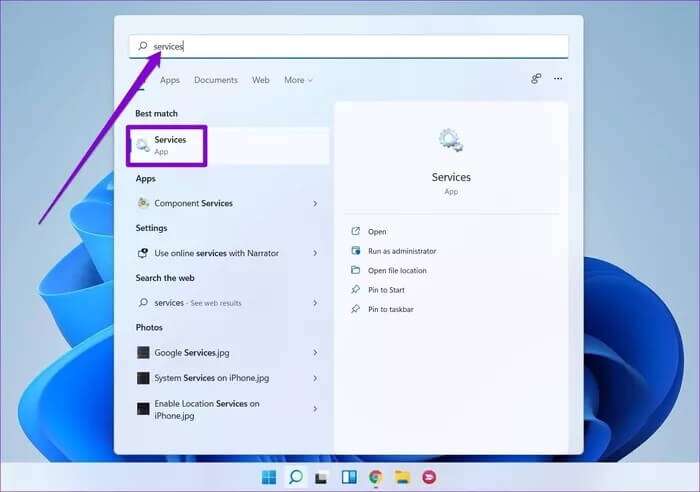The image size is (700, 492).
Task: Open Task View on the taskbar
Action: pyautogui.click(x=321, y=478)
